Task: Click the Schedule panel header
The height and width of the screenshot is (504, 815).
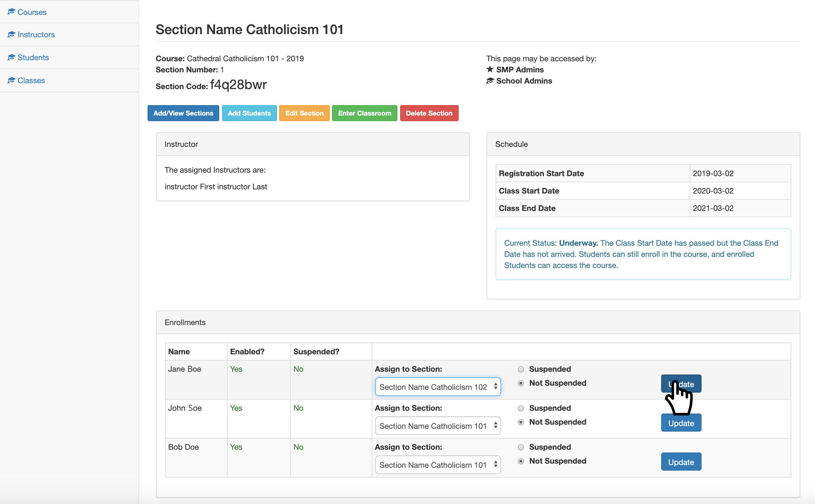Action: pos(643,144)
